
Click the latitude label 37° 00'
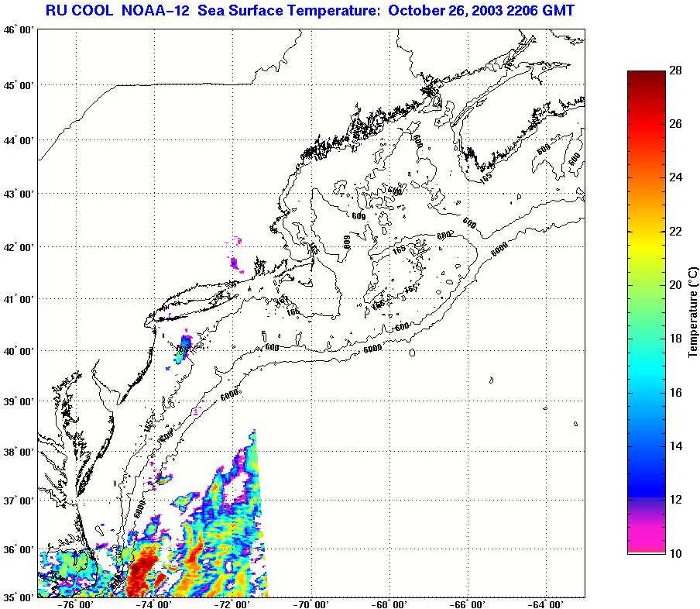(x=19, y=501)
